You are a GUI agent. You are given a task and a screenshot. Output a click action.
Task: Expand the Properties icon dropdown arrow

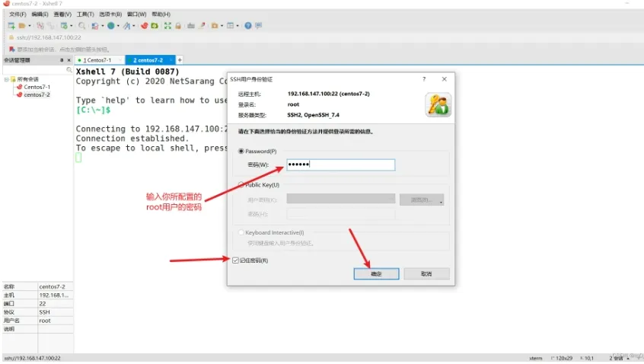[71, 26]
